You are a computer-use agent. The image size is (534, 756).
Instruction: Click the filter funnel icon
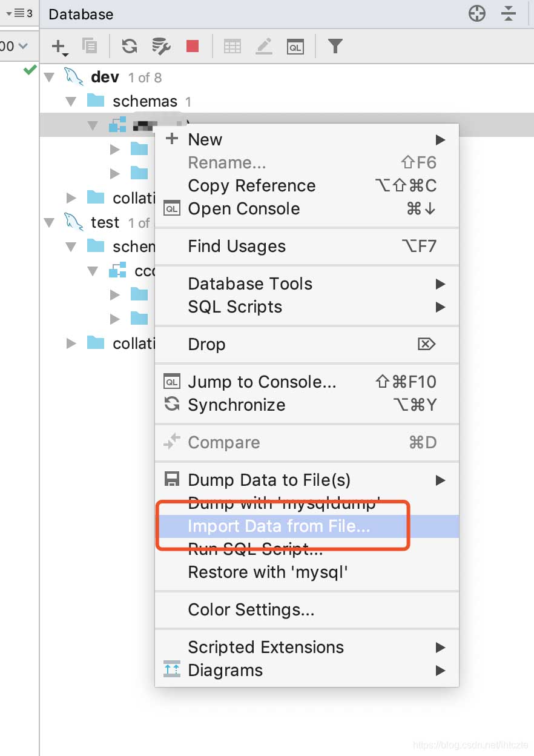pyautogui.click(x=335, y=46)
